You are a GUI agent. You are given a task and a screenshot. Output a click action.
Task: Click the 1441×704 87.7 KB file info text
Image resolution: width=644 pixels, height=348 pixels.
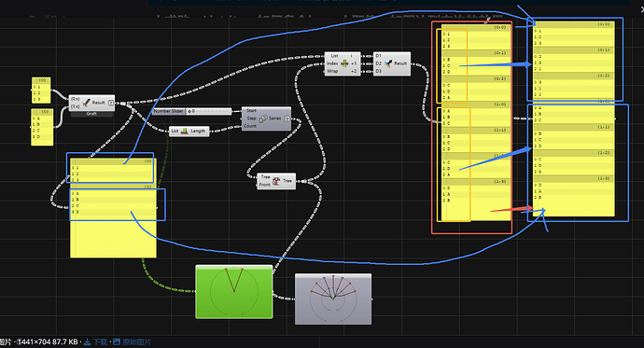pos(48,341)
